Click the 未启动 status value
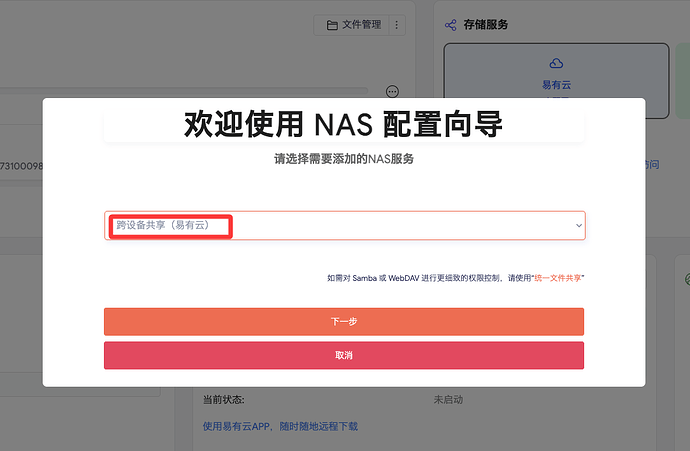The image size is (690, 451). (x=448, y=399)
